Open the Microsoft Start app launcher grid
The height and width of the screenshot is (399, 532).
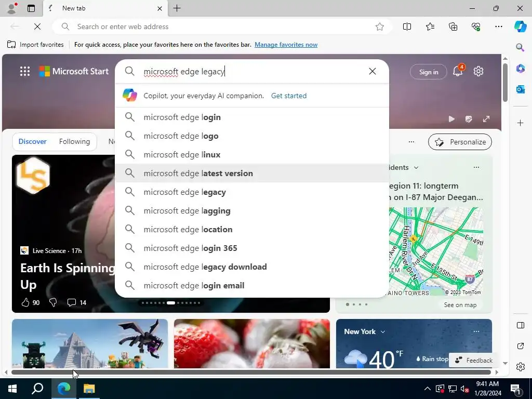pos(25,71)
